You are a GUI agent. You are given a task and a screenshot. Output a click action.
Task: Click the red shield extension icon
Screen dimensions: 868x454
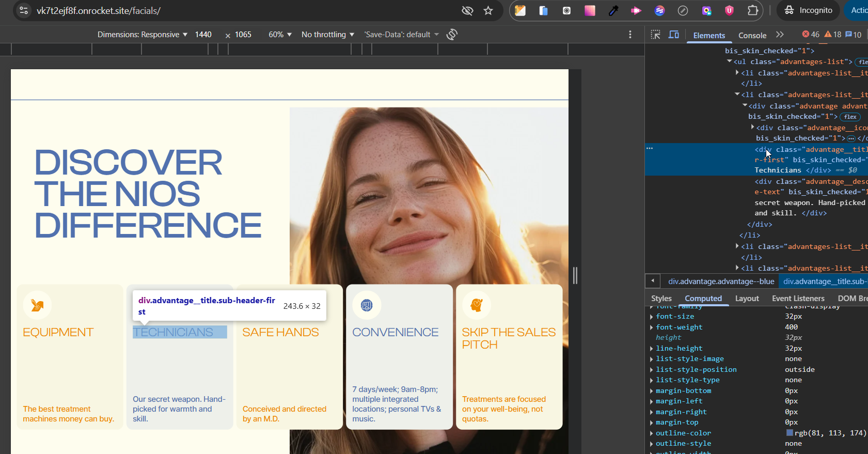pyautogui.click(x=729, y=10)
